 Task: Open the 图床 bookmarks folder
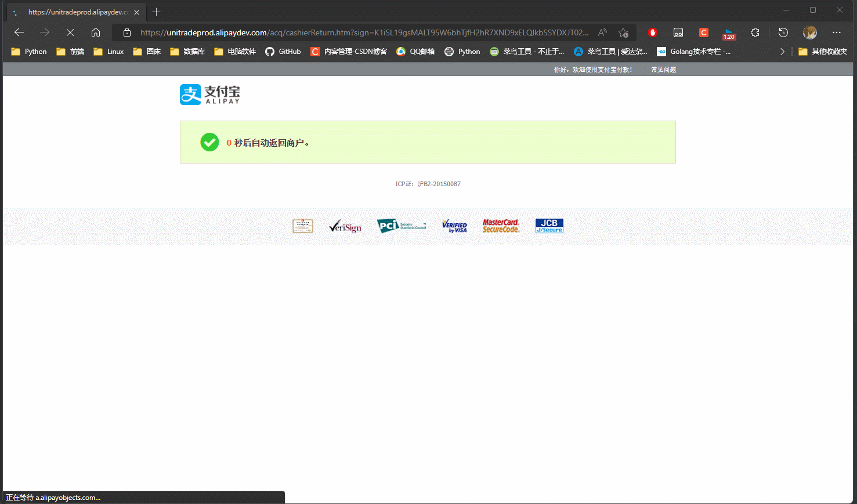147,52
